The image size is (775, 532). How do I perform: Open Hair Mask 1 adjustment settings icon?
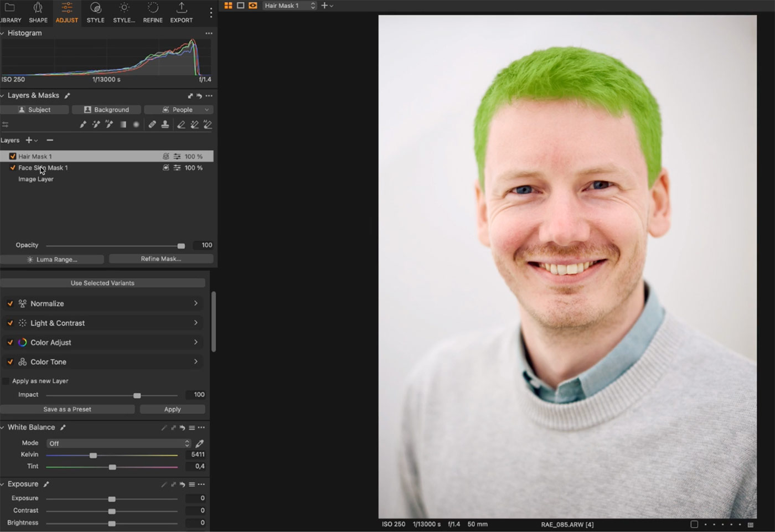coord(177,157)
